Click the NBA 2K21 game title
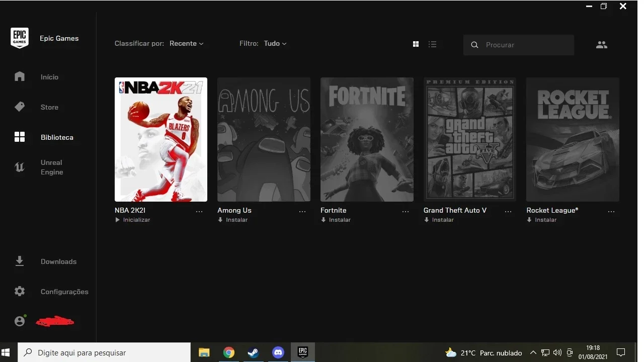This screenshot has width=644, height=362. tap(130, 210)
